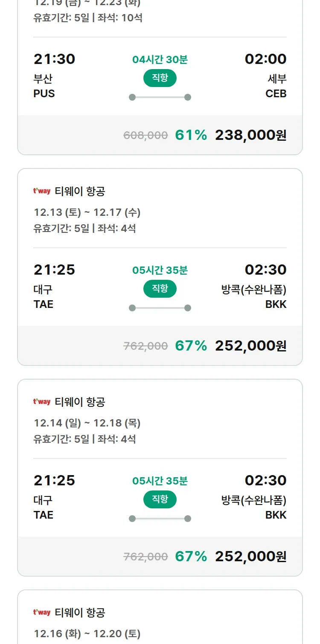Click the 세부 CEB arrival airport
320x644 pixels.
[276, 86]
